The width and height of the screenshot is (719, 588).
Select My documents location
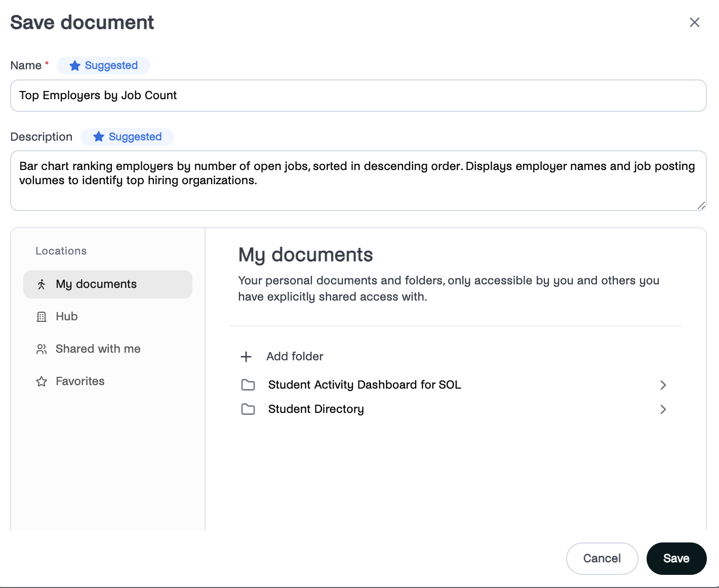[108, 284]
